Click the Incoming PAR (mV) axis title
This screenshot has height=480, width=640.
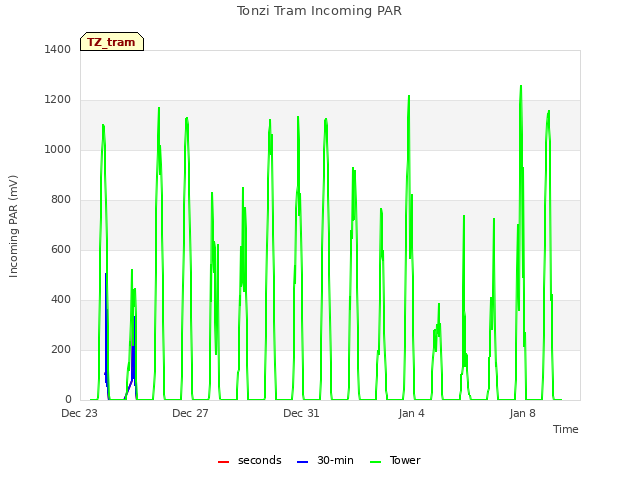pyautogui.click(x=13, y=227)
